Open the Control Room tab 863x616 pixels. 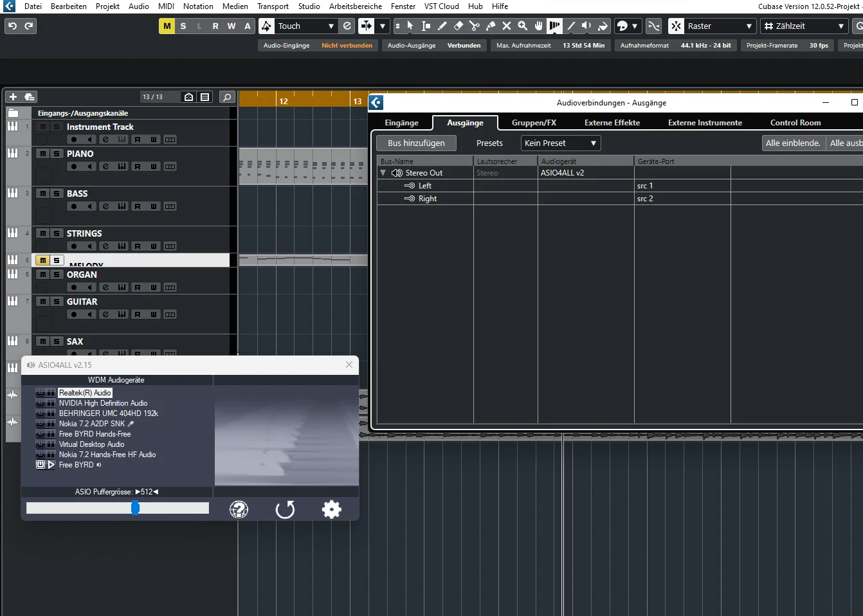click(x=795, y=123)
